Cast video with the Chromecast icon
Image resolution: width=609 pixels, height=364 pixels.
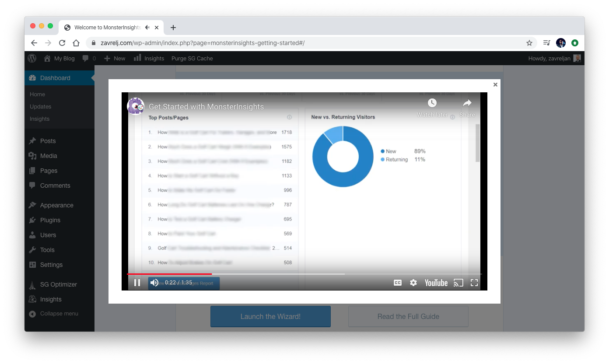coord(458,283)
